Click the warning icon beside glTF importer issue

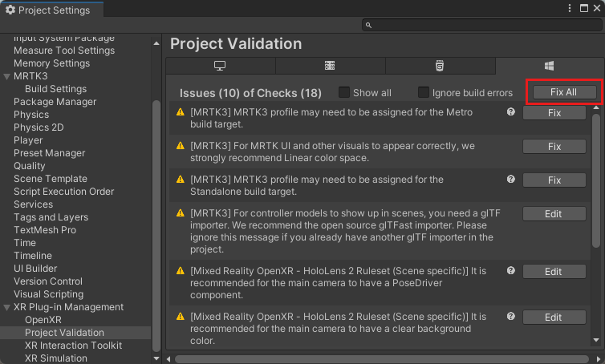pyautogui.click(x=181, y=212)
